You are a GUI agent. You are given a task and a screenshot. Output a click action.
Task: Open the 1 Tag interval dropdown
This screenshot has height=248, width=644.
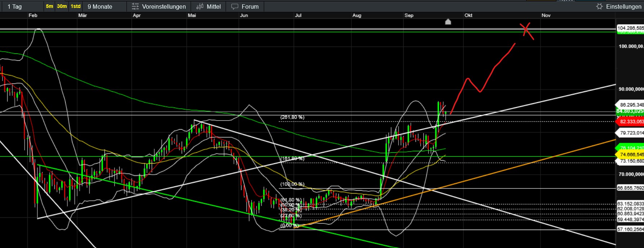[22, 6]
